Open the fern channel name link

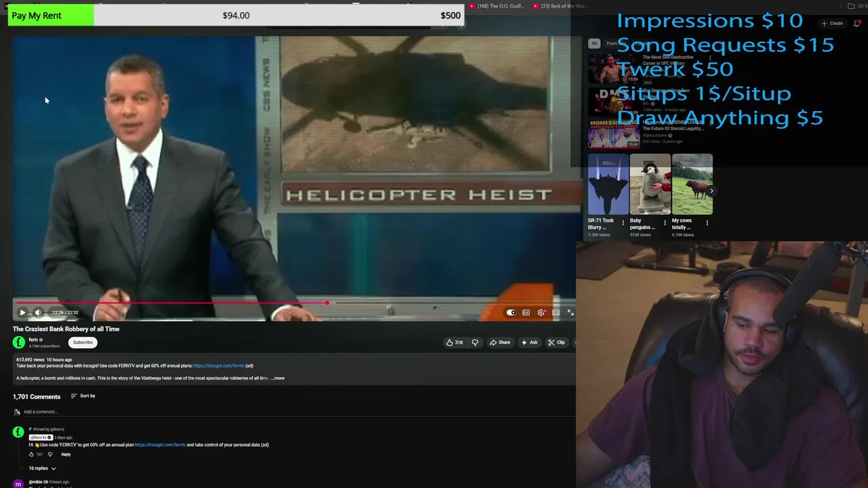[33, 340]
